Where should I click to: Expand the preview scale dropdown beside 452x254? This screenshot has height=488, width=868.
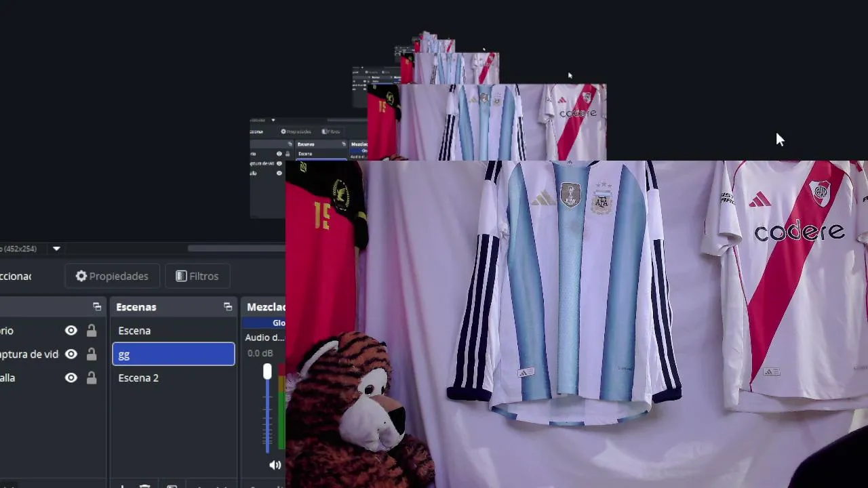(x=56, y=249)
